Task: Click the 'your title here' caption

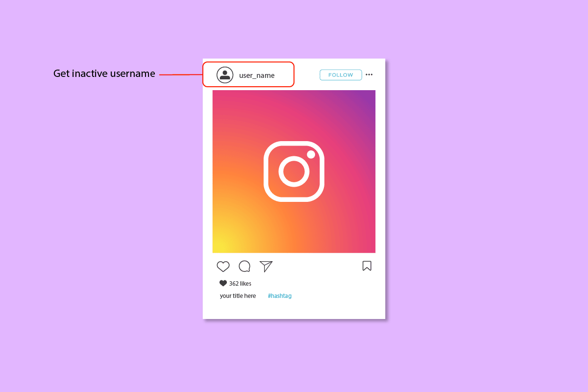Action: coord(238,296)
